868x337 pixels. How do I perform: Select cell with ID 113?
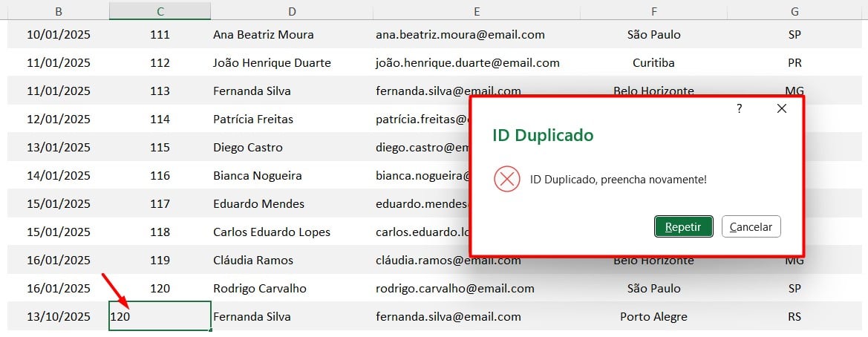point(160,91)
